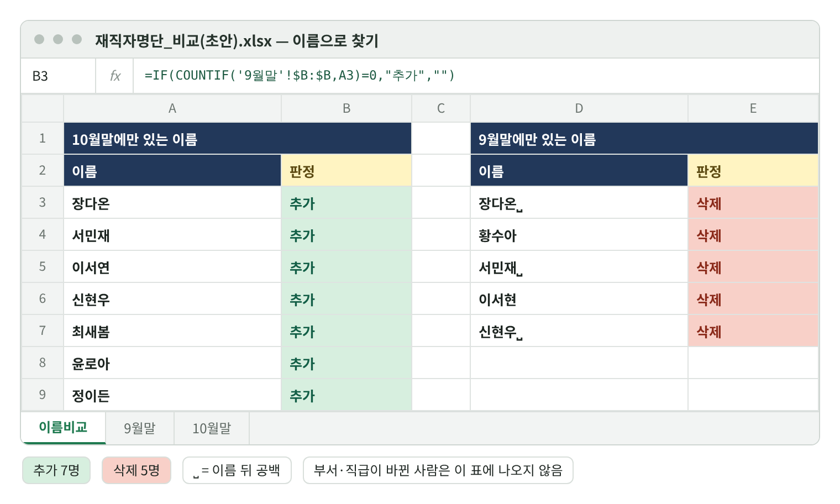Image resolution: width=840 pixels, height=504 pixels.
Task: Click the 삭제 cell in 이서현 row
Action: [753, 298]
